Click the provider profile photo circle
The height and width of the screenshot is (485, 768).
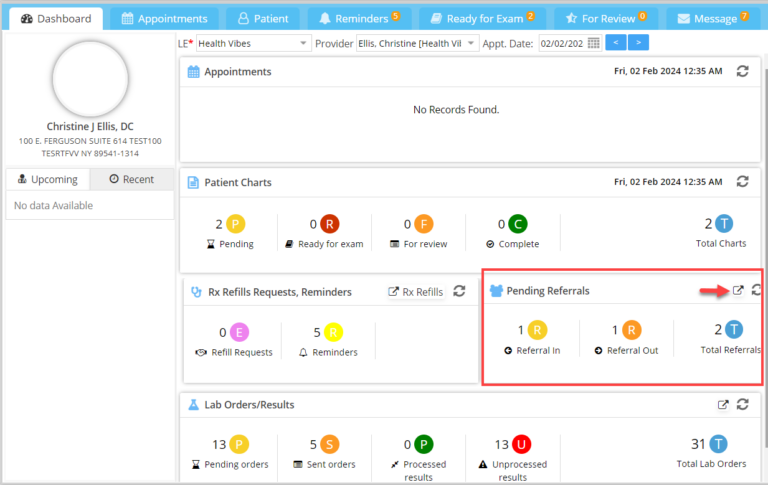tap(90, 78)
